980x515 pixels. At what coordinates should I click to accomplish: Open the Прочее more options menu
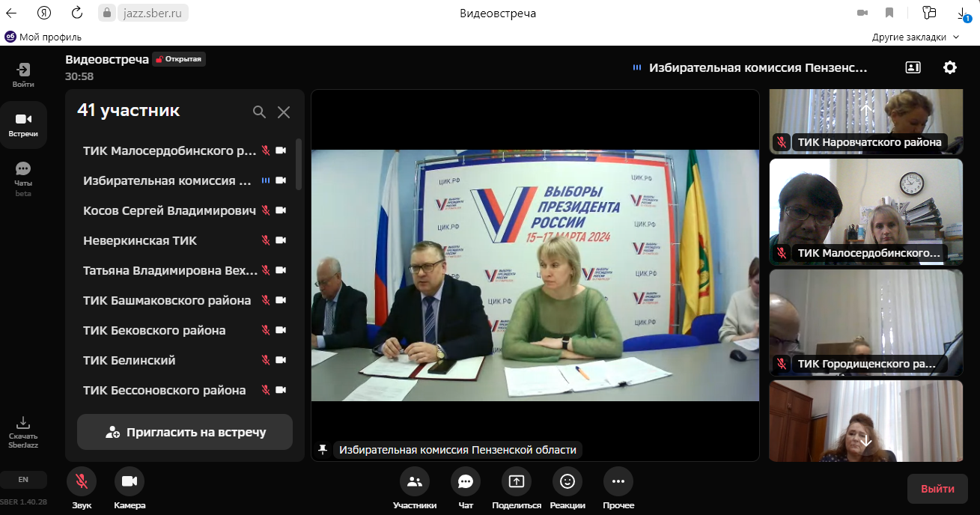[618, 481]
